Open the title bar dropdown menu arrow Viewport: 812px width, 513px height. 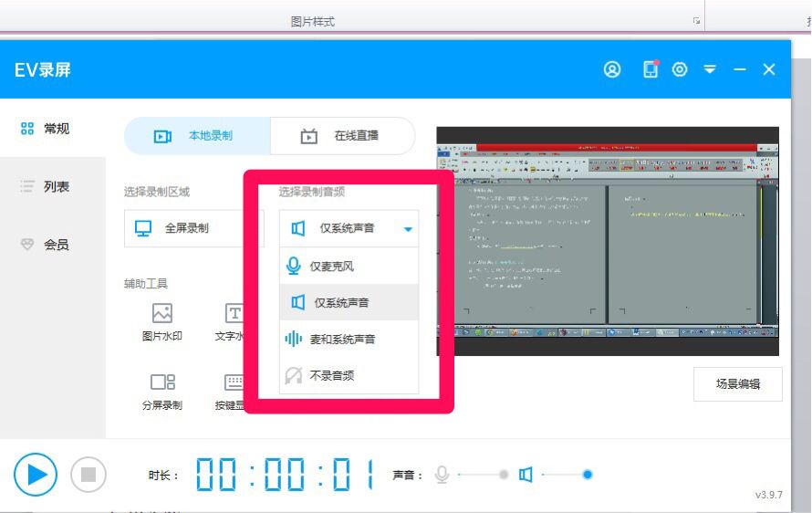click(x=710, y=69)
